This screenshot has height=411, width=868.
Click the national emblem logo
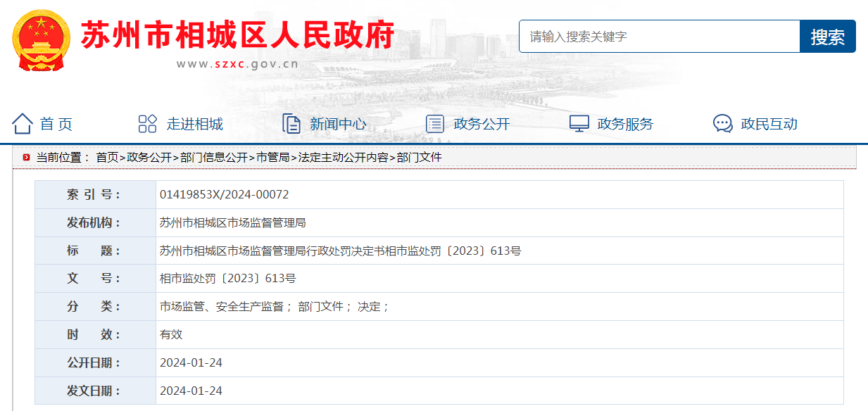point(42,40)
